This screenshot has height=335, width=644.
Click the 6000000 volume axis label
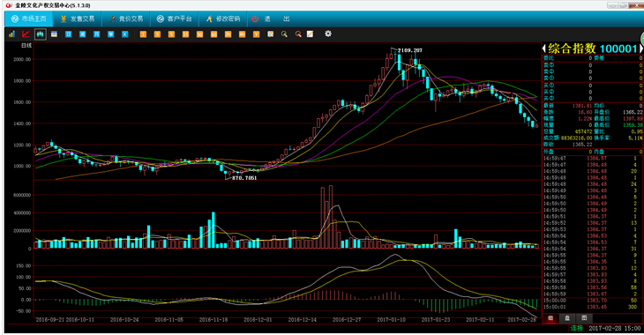22,196
